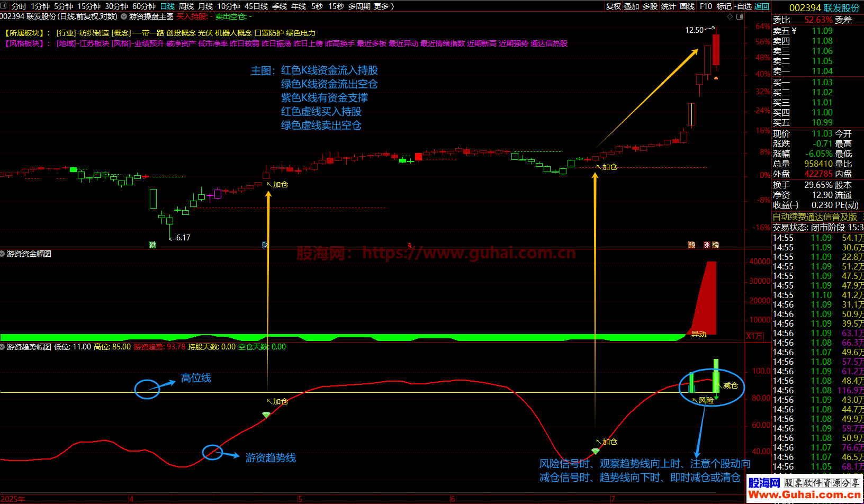Click the 总量 958410 value
This screenshot has height=504, width=864.
[818, 164]
